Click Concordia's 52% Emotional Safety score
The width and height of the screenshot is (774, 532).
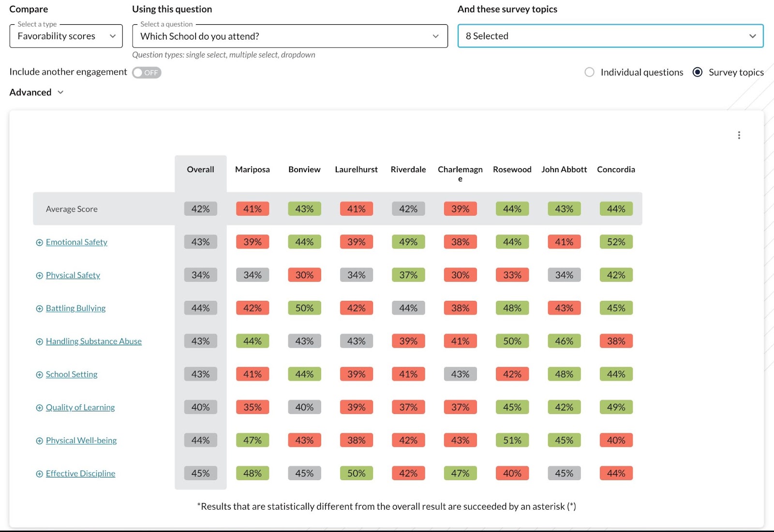616,242
